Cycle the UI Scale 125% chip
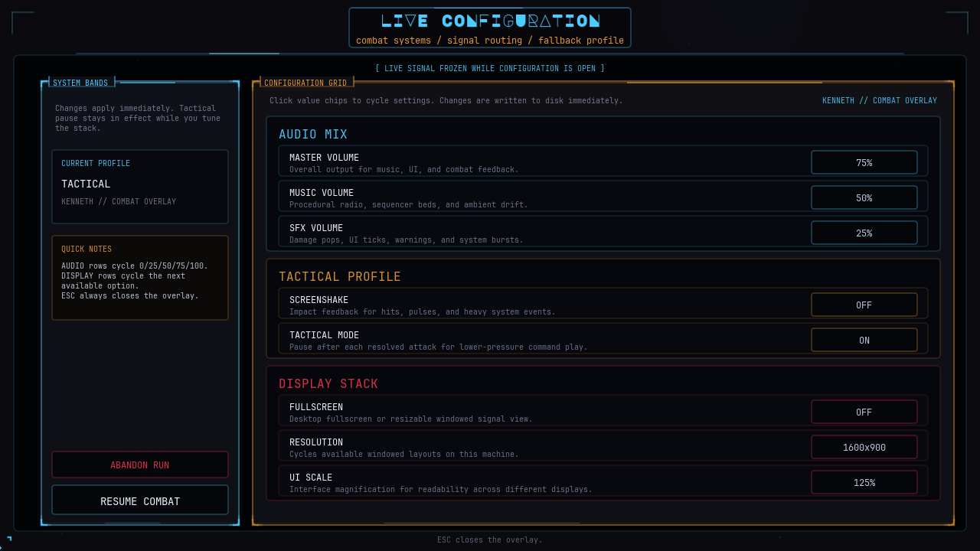Image resolution: width=980 pixels, height=551 pixels. point(864,482)
